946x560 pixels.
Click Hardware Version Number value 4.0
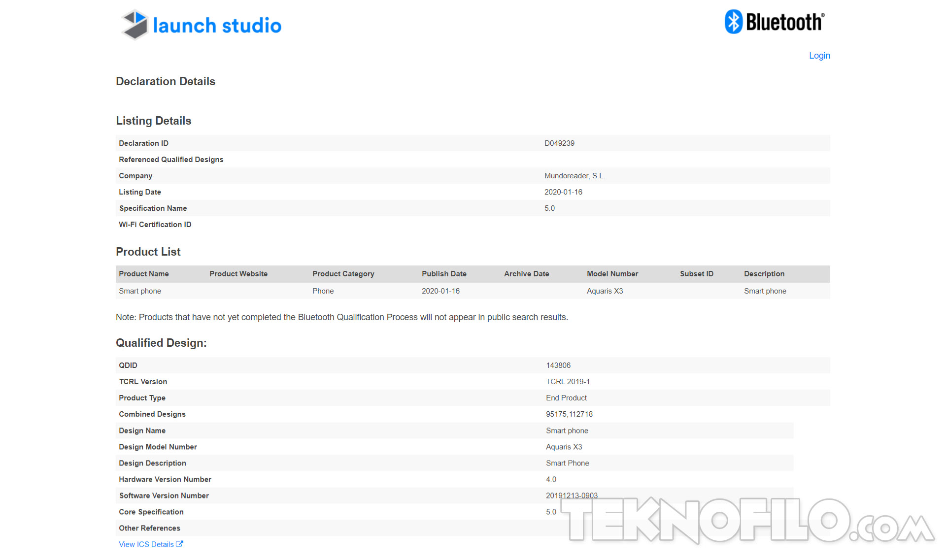pyautogui.click(x=551, y=479)
